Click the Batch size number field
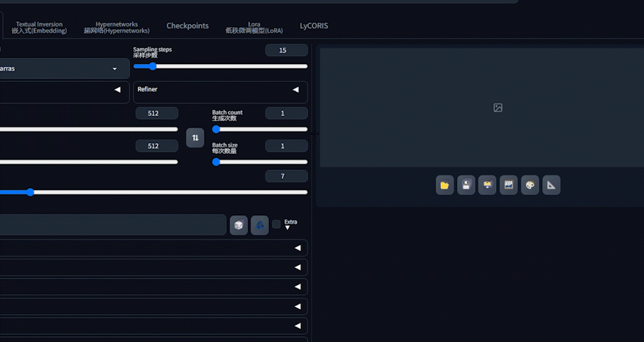 point(286,146)
